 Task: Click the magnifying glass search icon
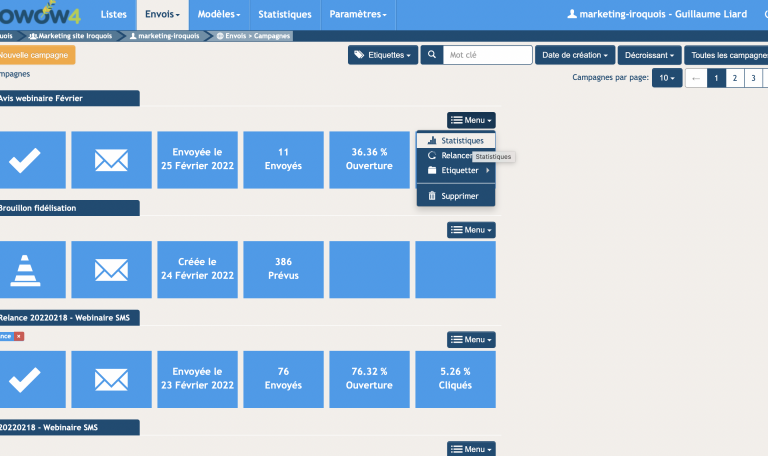pos(431,55)
